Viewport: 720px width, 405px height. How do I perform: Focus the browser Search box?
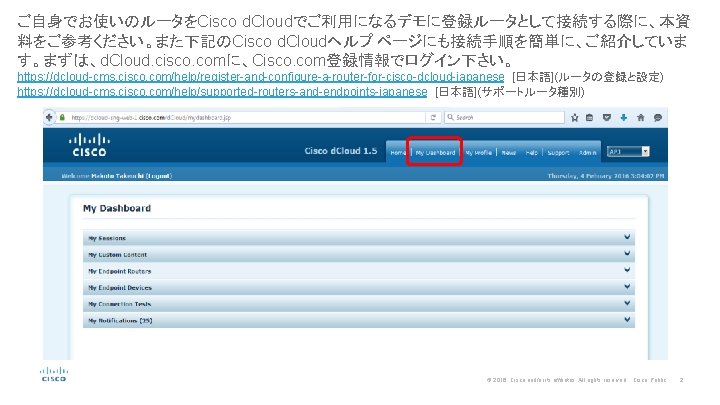pos(504,118)
